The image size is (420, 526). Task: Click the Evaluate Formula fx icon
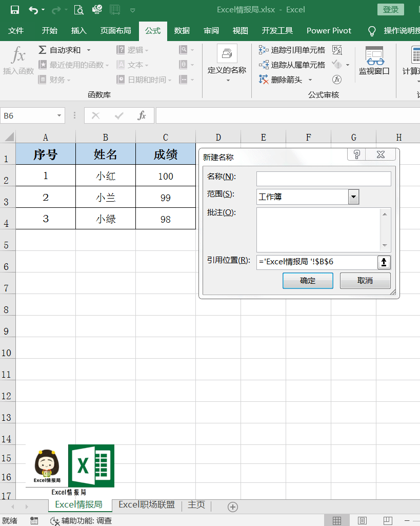click(x=337, y=80)
